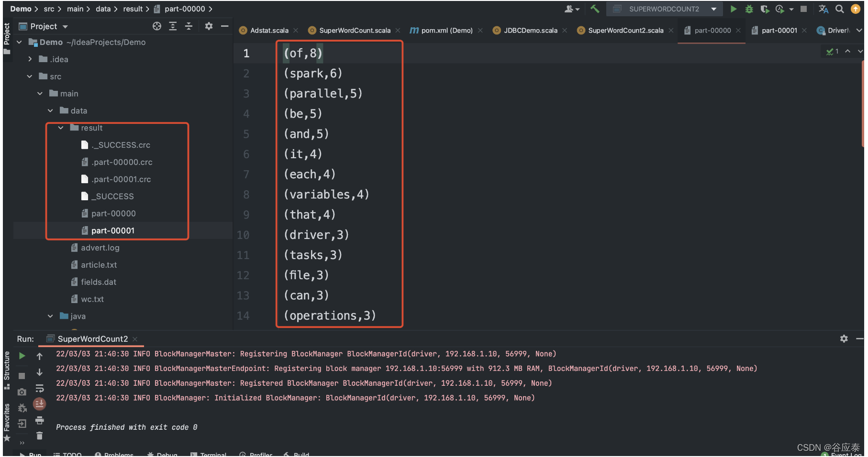Click 'result' in breadcrumb path
The image size is (868, 457).
[133, 9]
